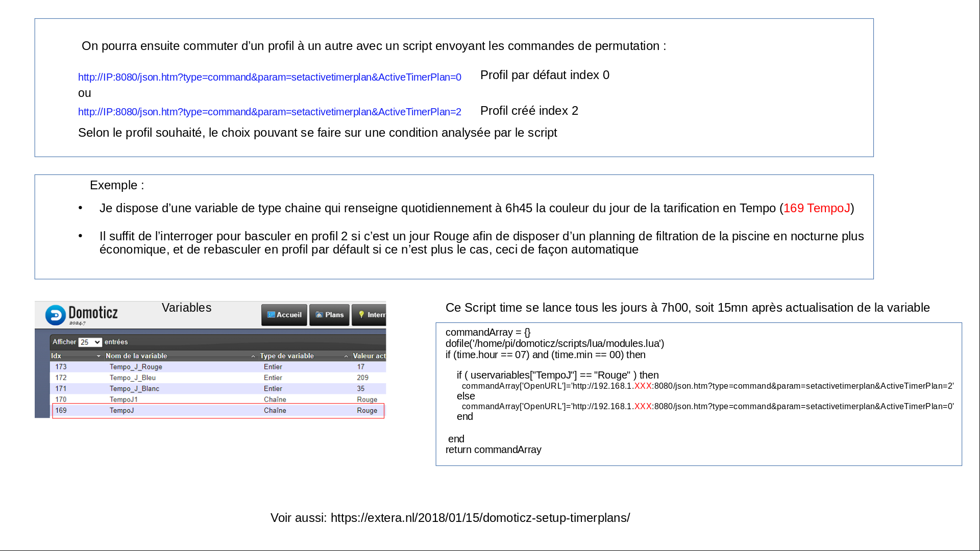The image size is (980, 551).
Task: Select the TempoJ1 variable row 170
Action: coord(218,399)
